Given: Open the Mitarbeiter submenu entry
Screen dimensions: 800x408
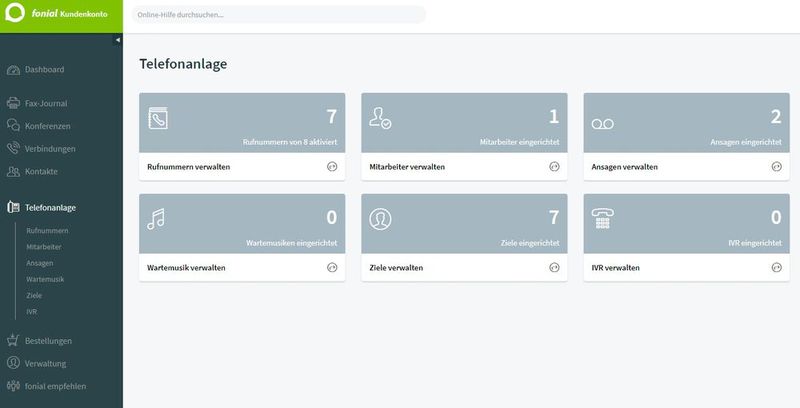Looking at the screenshot, I should pos(44,247).
